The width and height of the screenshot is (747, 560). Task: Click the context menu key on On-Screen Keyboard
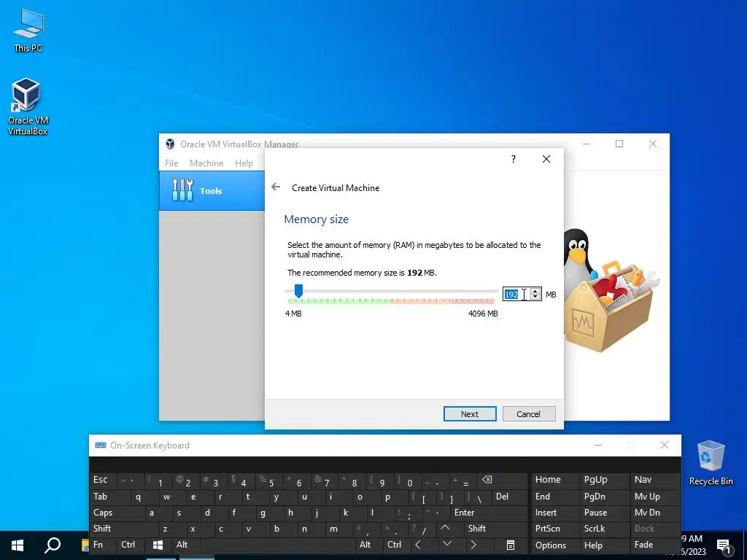point(510,545)
